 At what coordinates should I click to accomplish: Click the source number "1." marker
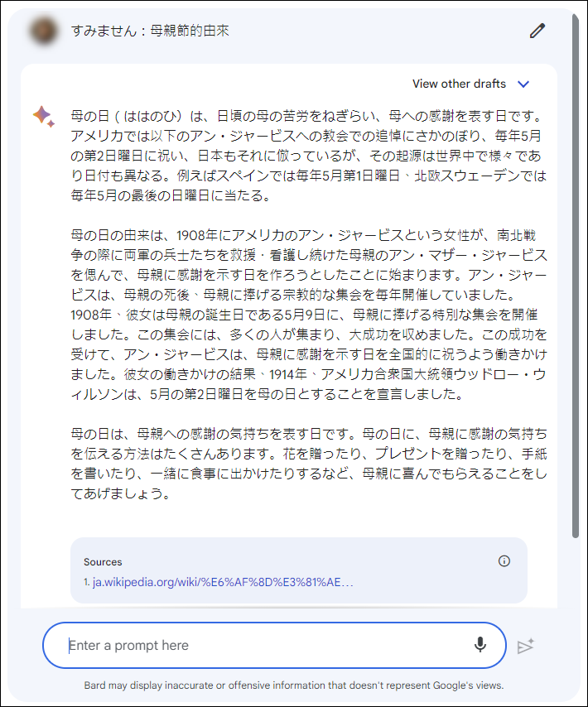87,582
